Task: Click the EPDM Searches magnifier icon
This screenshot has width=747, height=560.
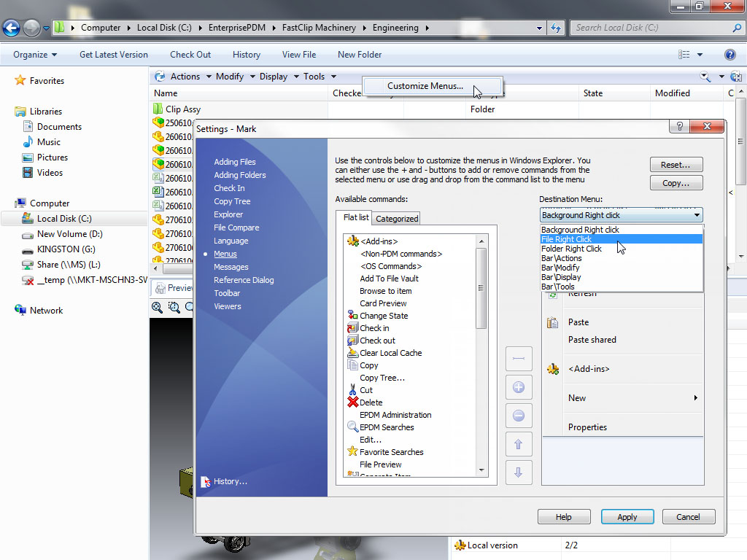Action: pyautogui.click(x=353, y=427)
